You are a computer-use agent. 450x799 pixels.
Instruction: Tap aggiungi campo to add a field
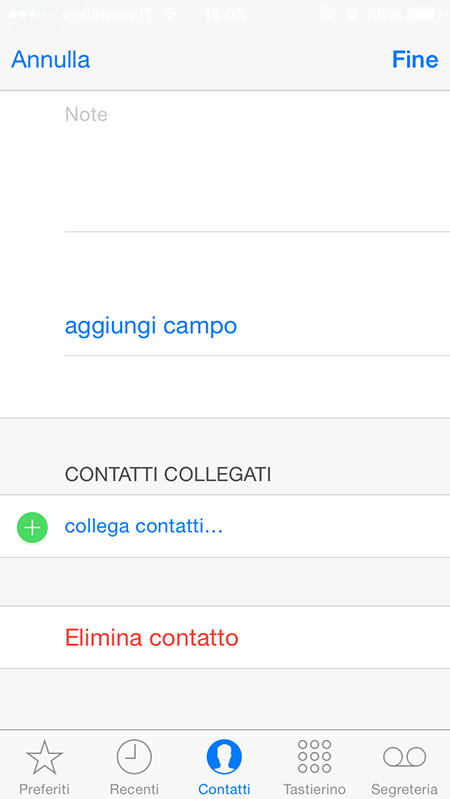click(151, 326)
